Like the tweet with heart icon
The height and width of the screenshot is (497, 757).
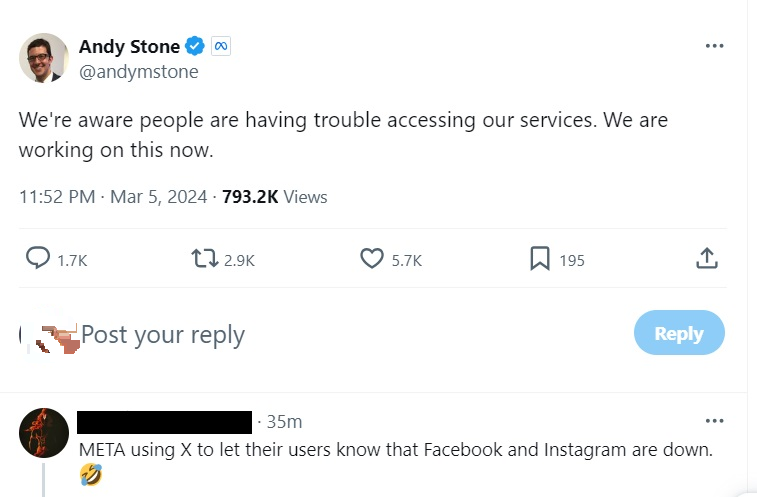372,259
